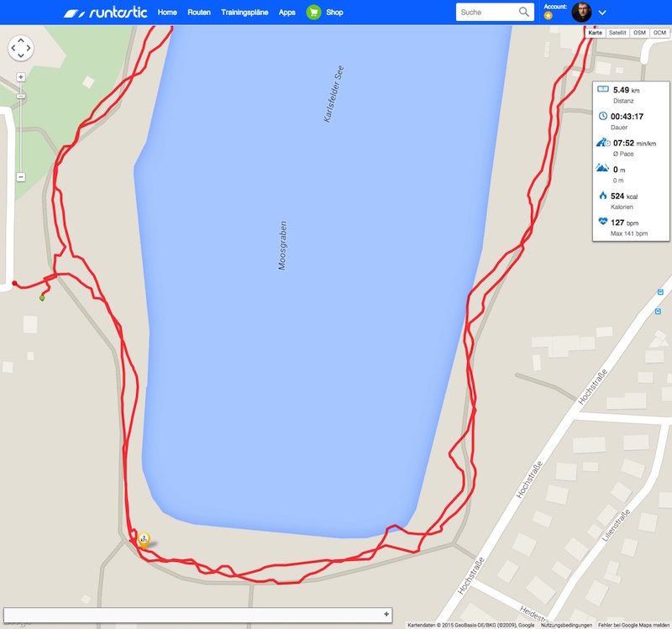Click the Runtastic logo

[106, 13]
